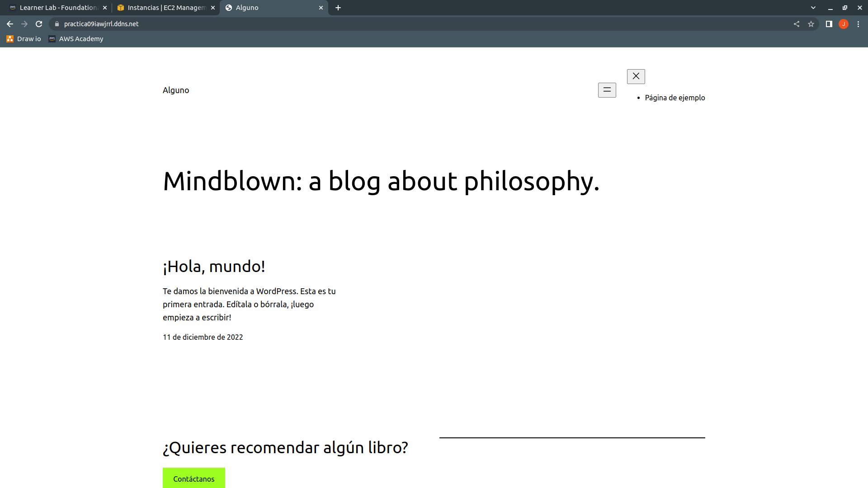Click the ¿Quieres recomendar algún libro? heading

(x=285, y=447)
